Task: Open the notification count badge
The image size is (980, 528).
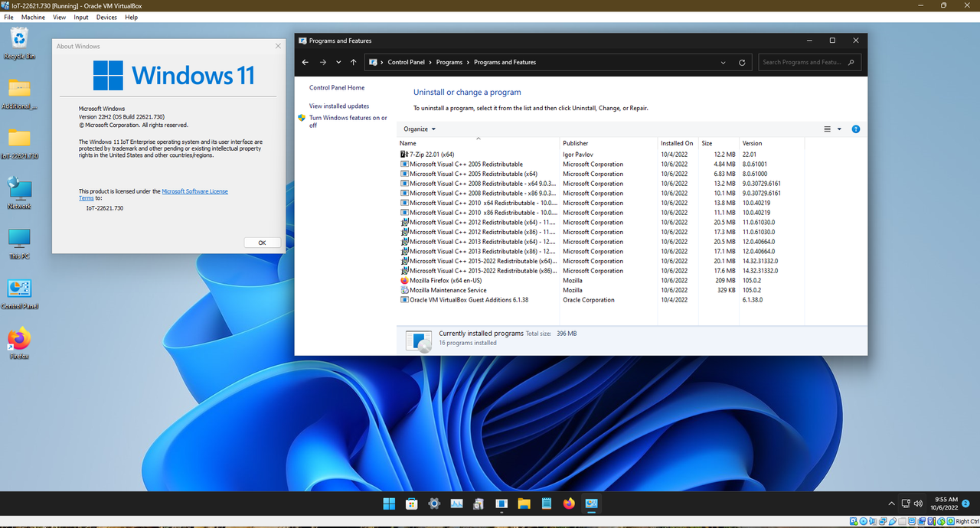Action: click(x=965, y=503)
